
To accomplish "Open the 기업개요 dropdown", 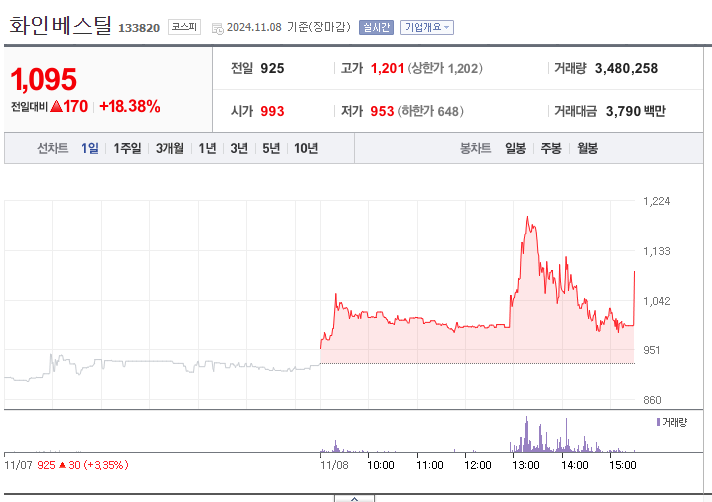I will (x=426, y=27).
